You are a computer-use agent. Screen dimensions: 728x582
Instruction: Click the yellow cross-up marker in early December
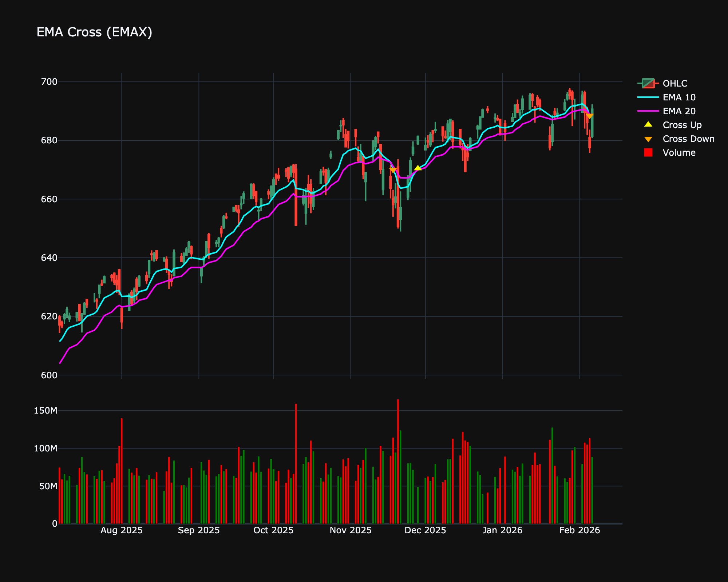click(x=418, y=168)
